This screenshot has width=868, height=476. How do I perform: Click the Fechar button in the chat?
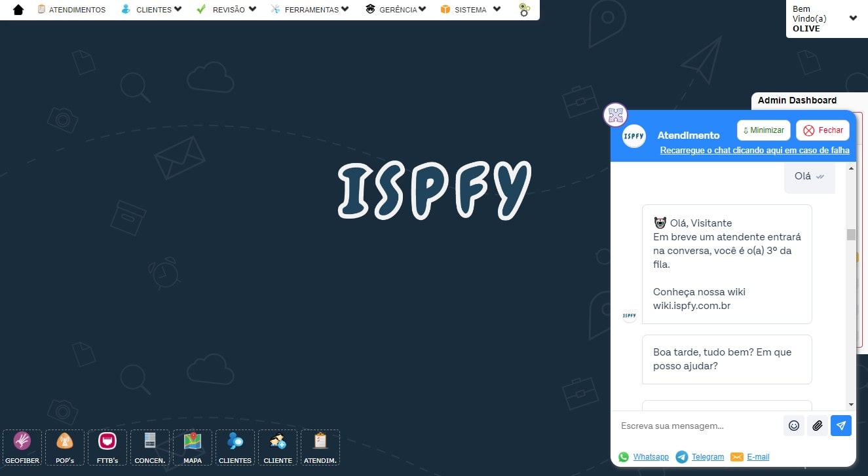[x=823, y=130]
